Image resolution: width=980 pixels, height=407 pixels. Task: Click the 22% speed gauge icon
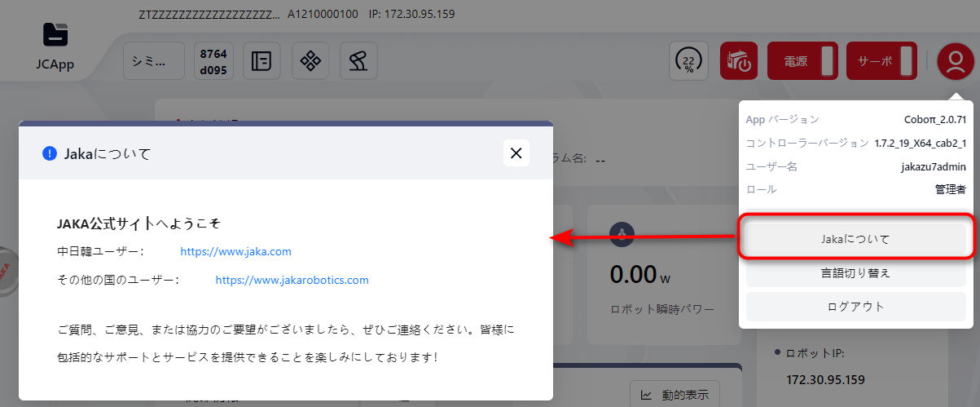[x=688, y=61]
